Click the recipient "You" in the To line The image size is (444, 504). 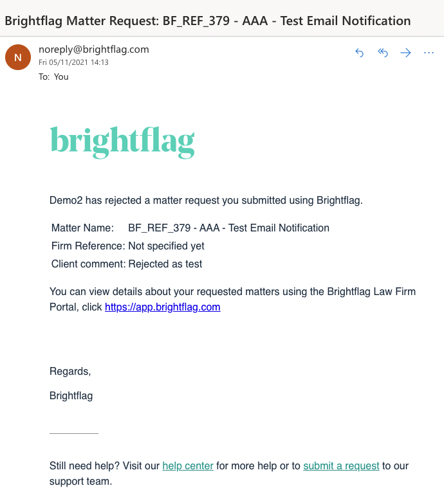pos(61,76)
